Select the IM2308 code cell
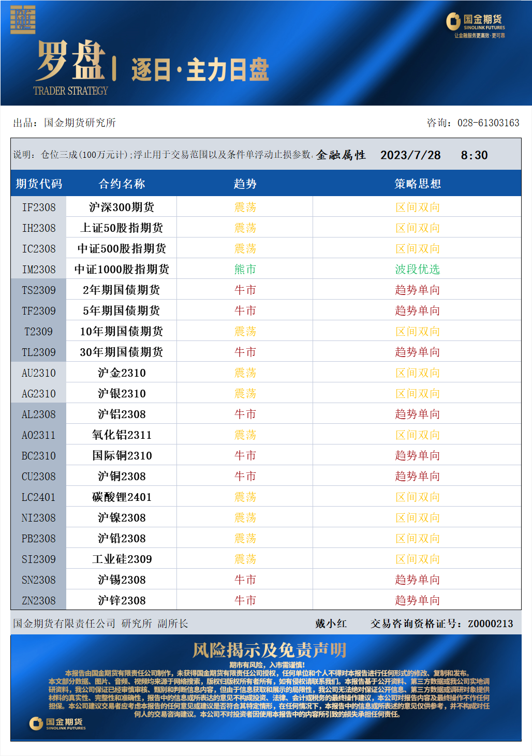 point(39,269)
